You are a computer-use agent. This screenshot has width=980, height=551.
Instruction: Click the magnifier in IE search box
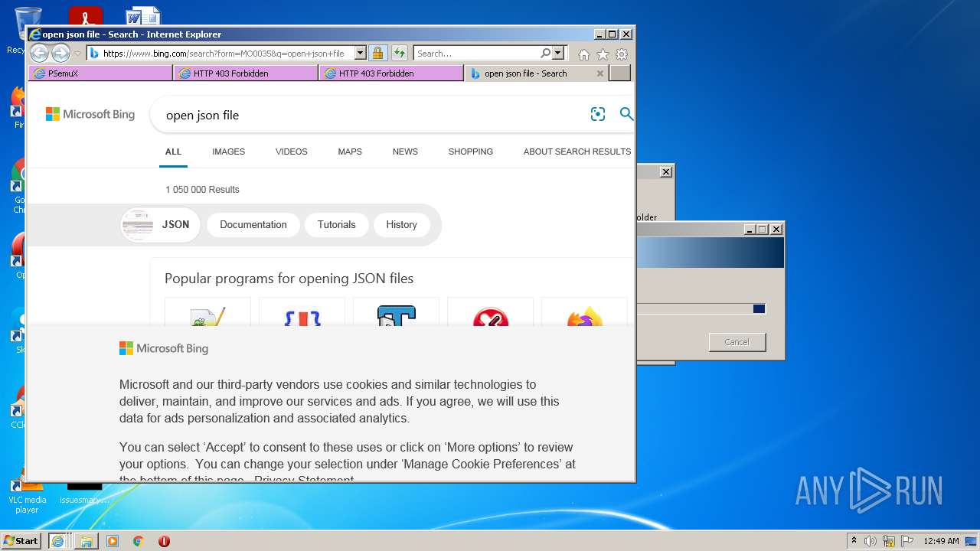pyautogui.click(x=546, y=54)
